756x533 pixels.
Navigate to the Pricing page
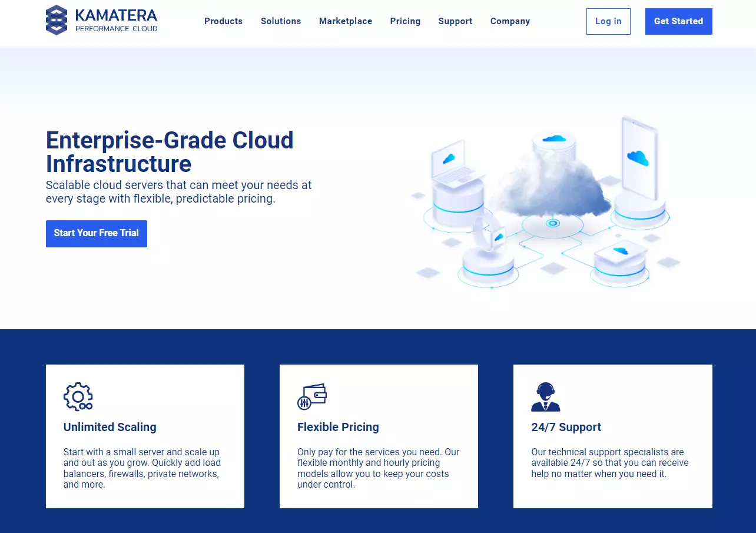click(405, 21)
